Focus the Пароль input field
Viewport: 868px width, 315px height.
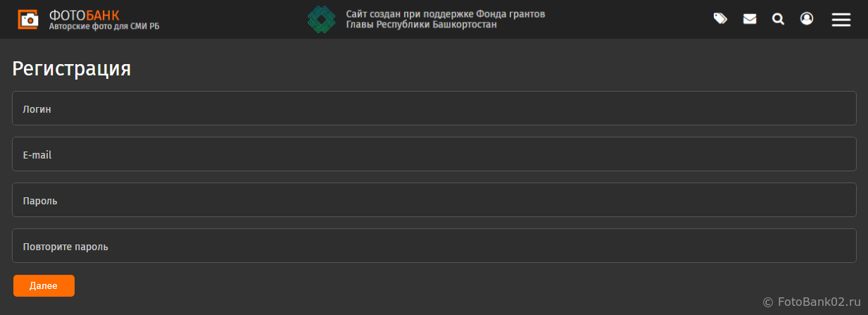tap(434, 200)
